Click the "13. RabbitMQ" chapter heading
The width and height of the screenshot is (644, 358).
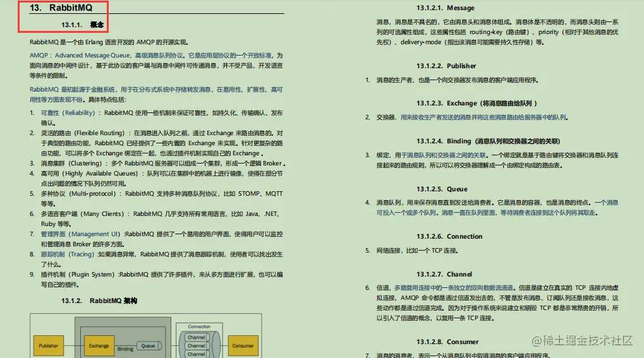click(61, 8)
